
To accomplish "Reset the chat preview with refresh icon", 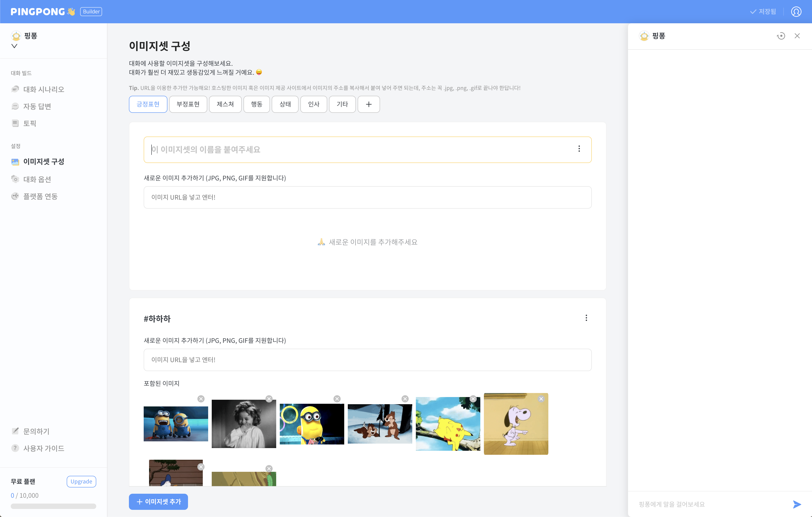I will point(781,36).
